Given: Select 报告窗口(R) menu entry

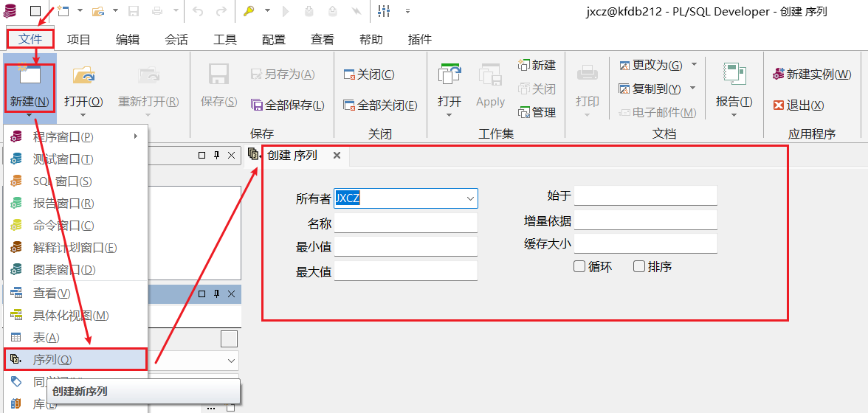Looking at the screenshot, I should tap(75, 204).
